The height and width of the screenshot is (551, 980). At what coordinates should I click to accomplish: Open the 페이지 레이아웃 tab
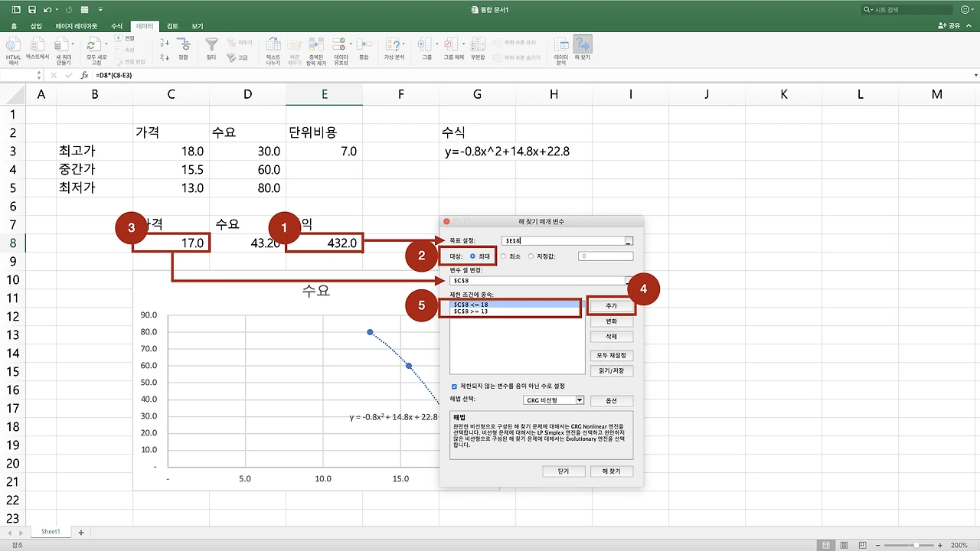[77, 26]
